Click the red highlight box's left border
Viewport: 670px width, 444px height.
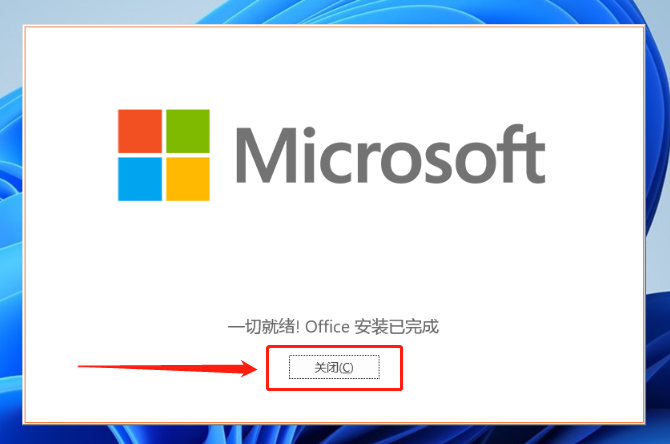[x=267, y=368]
